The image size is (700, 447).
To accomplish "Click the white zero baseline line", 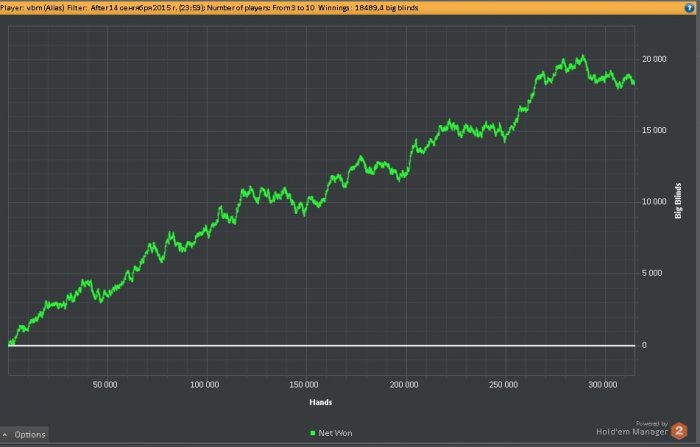I will coord(321,345).
